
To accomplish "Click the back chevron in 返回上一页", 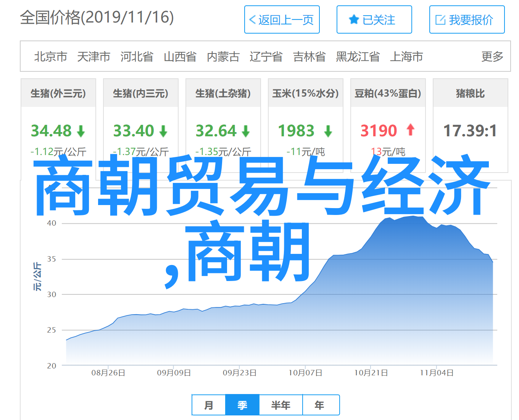I will (x=252, y=20).
